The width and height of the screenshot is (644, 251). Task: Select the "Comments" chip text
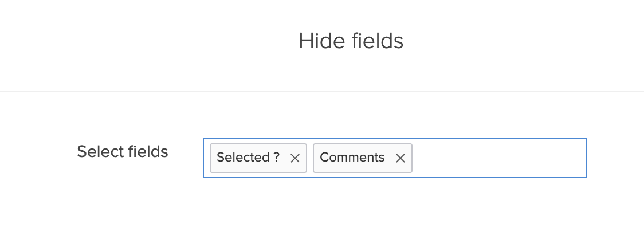[x=352, y=158]
